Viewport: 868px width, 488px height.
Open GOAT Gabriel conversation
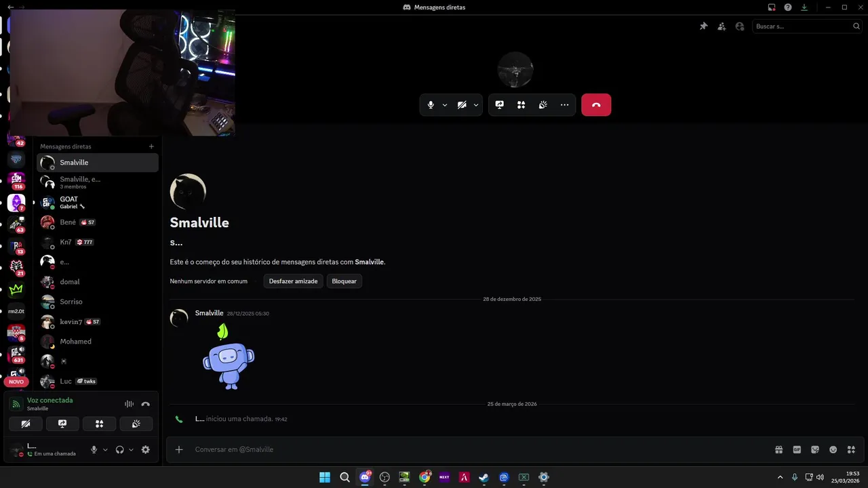coord(98,202)
